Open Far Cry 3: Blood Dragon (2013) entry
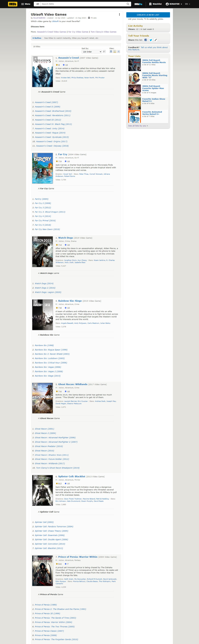Viewport: 199px width, 644px height. [x=50, y=212]
